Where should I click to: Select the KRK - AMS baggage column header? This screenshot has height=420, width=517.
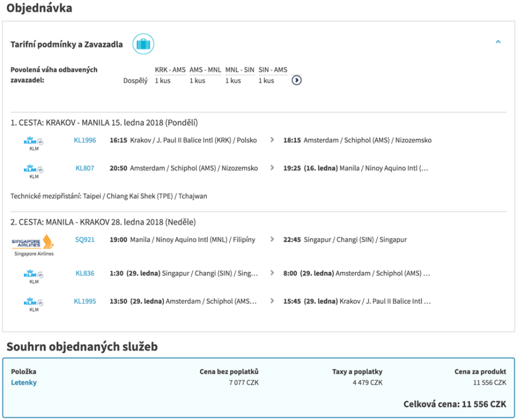click(170, 70)
